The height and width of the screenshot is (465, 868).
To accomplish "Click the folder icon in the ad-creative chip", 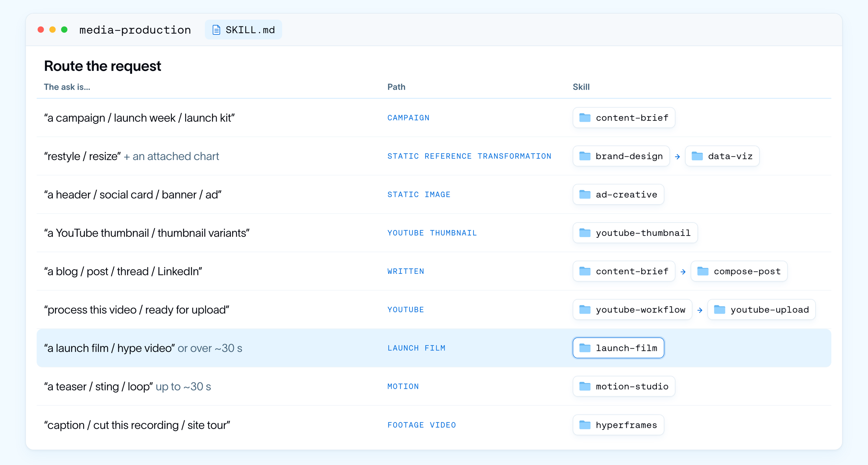I will click(x=585, y=194).
